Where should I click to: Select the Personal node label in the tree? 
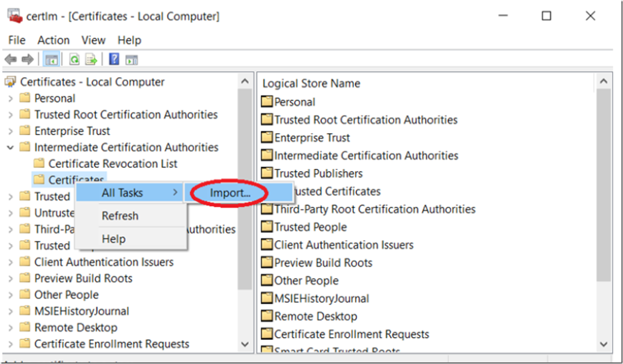(55, 98)
